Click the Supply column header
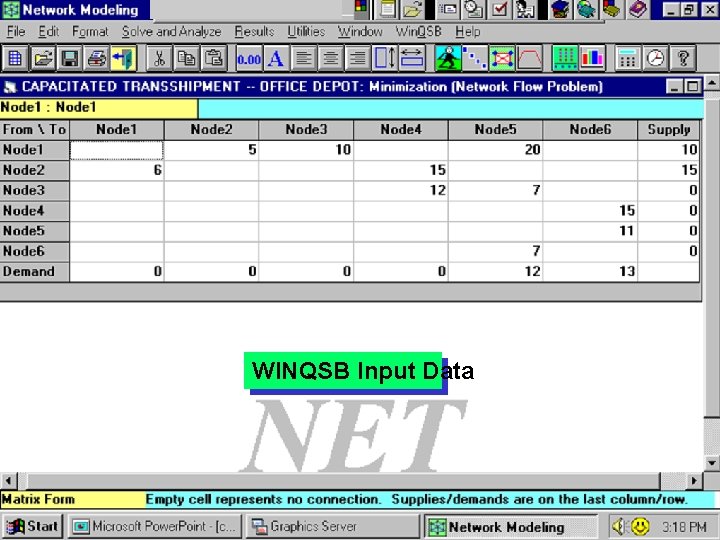 click(669, 130)
